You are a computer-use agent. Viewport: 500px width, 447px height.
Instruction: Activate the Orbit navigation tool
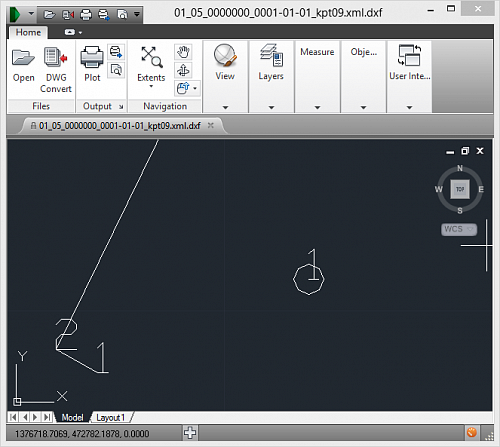pos(183,70)
